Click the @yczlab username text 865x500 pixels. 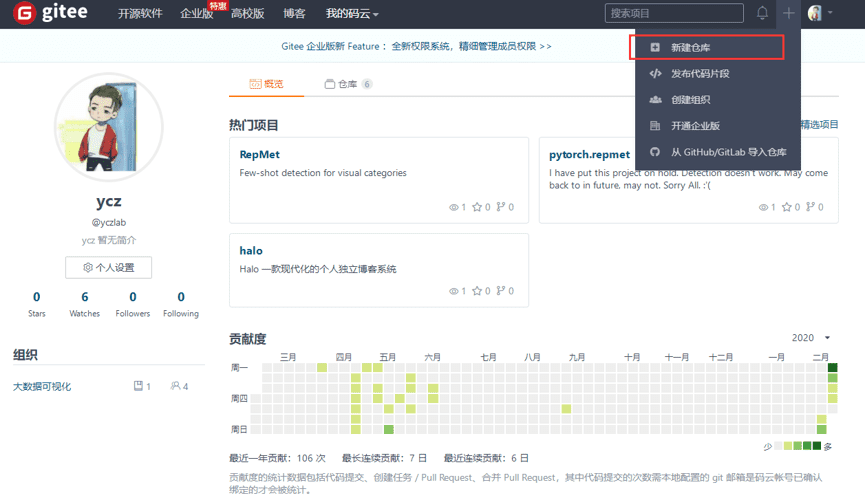[109, 222]
